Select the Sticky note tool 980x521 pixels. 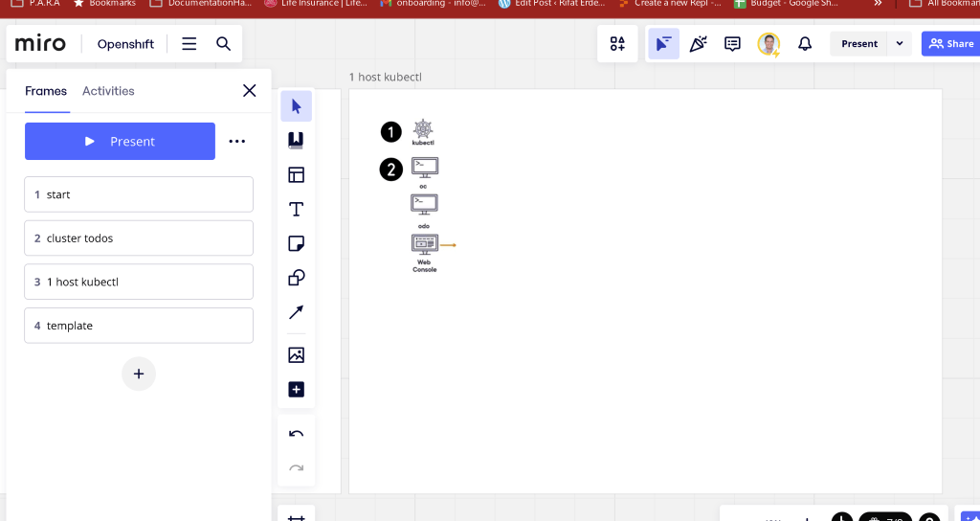(x=297, y=243)
